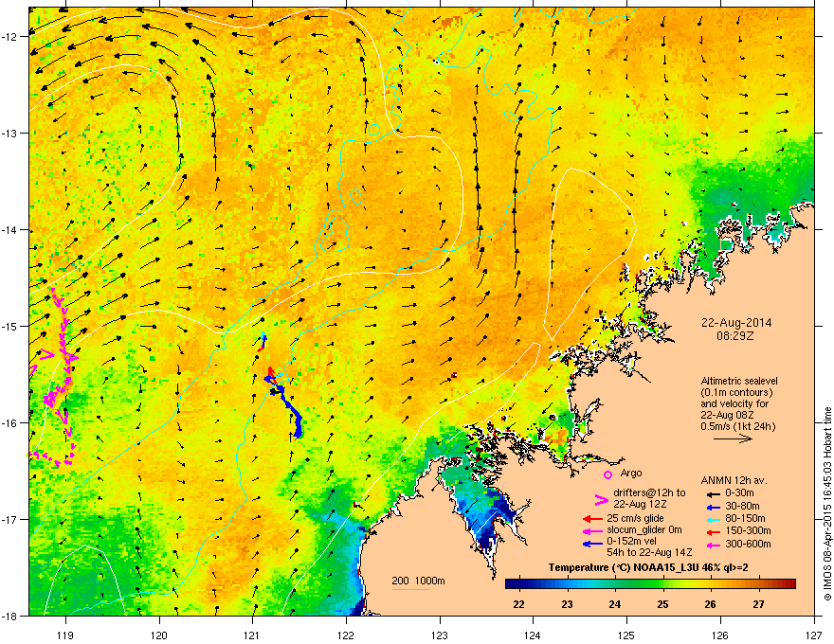The image size is (834, 644).
Task: Click the '08:29Z' time label
Action: [x=735, y=336]
